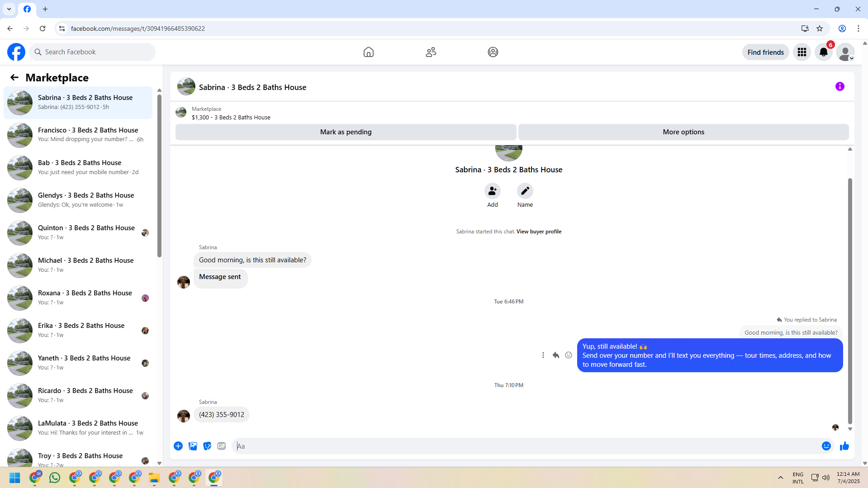Open Roxana's conversation

point(78,298)
